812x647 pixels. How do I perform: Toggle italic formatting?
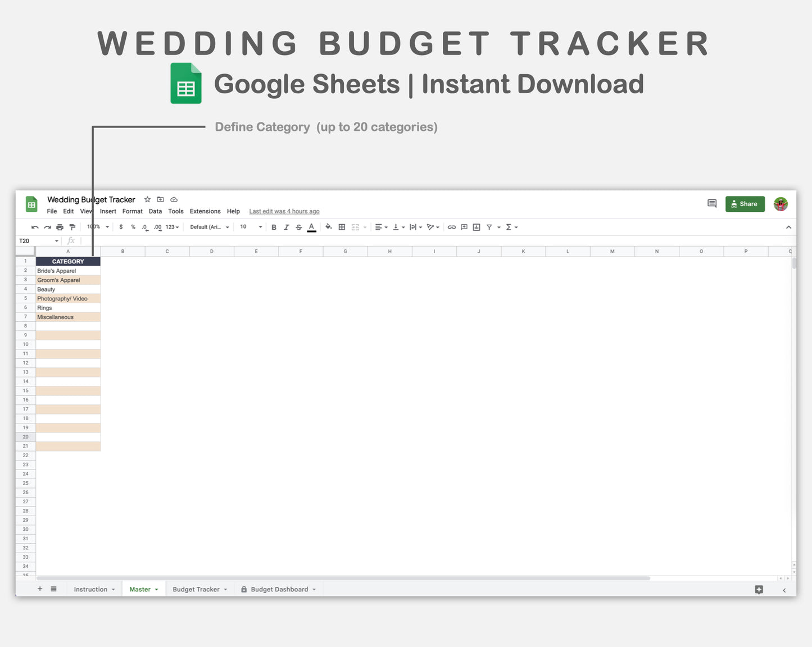tap(287, 227)
